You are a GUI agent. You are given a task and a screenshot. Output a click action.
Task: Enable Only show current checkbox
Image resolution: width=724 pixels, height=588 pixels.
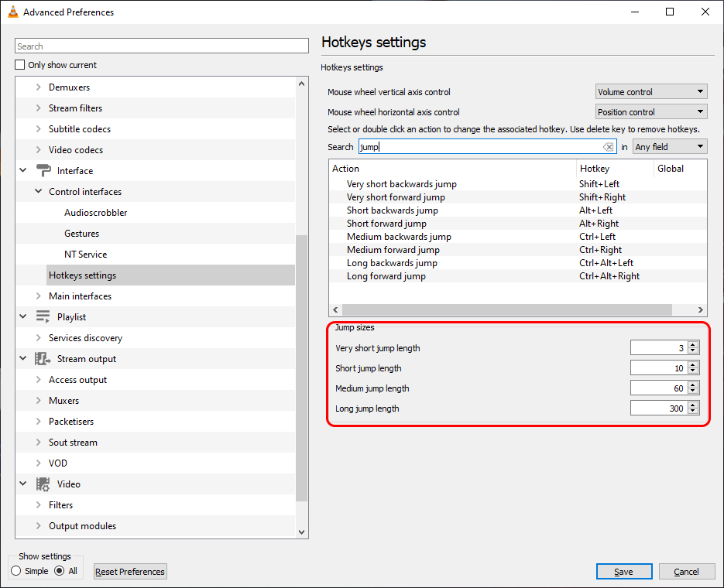(x=20, y=64)
